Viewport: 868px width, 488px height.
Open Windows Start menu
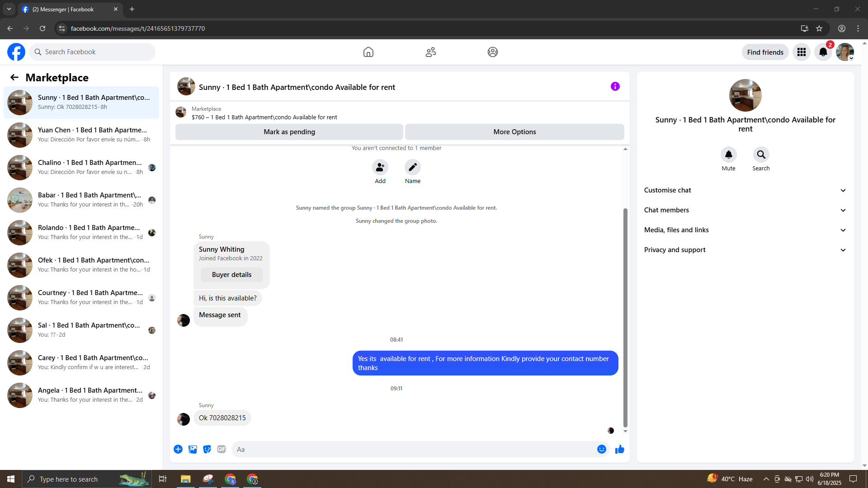coord(11,479)
